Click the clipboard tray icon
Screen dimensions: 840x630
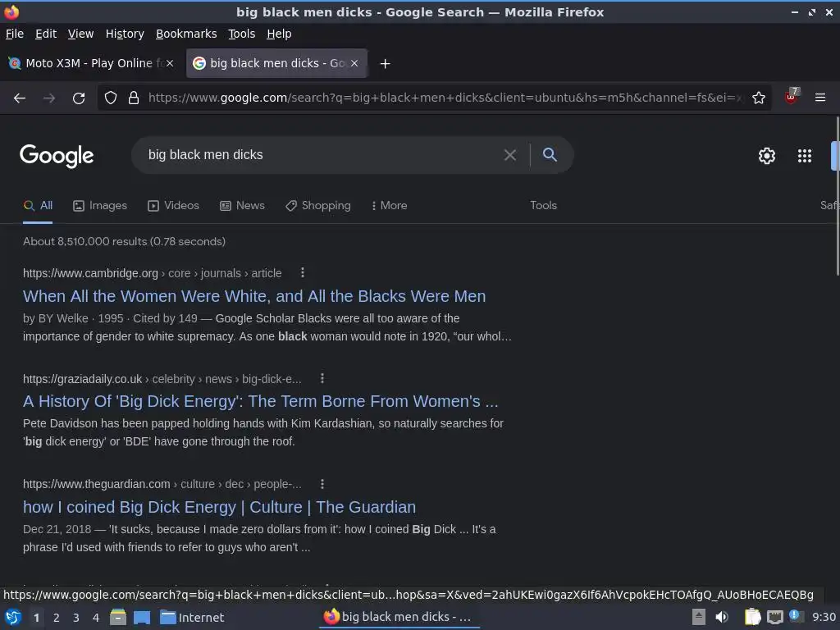tap(753, 617)
